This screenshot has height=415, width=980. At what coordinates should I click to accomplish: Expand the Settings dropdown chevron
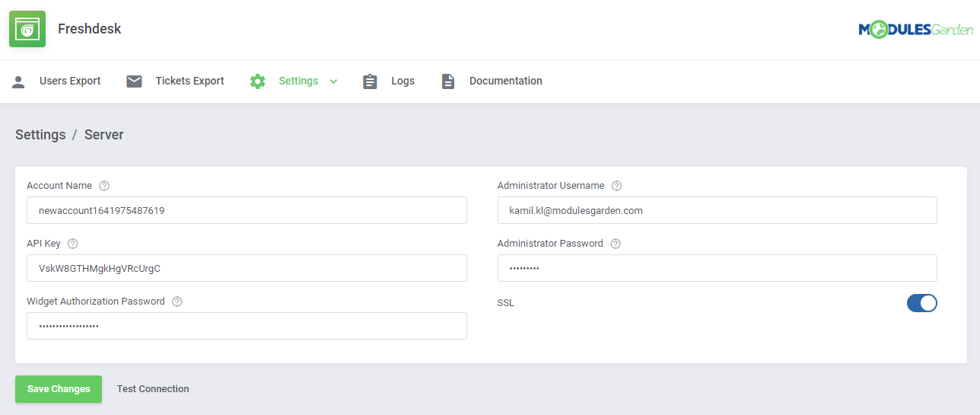(333, 81)
